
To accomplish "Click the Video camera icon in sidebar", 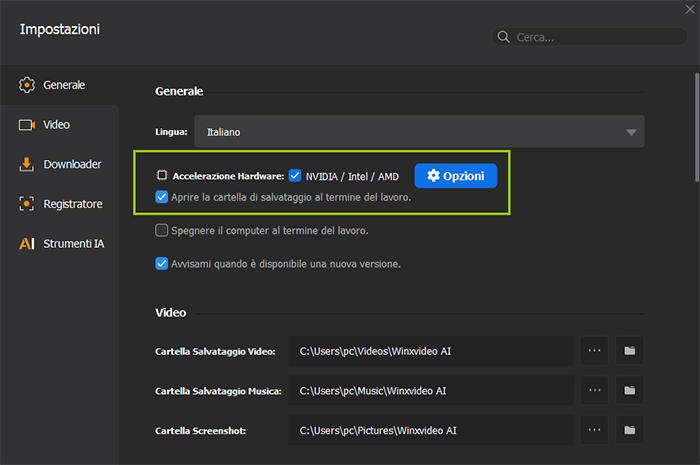I will pyautogui.click(x=27, y=125).
